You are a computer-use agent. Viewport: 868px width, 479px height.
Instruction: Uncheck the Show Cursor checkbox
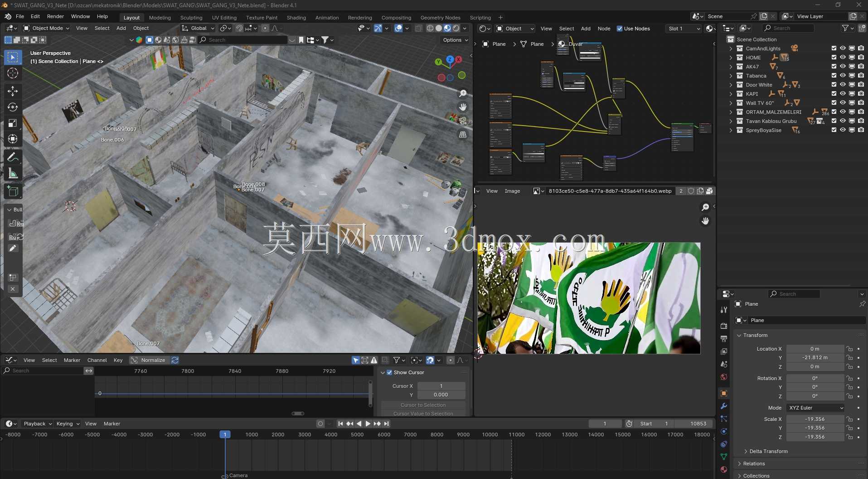pyautogui.click(x=389, y=372)
